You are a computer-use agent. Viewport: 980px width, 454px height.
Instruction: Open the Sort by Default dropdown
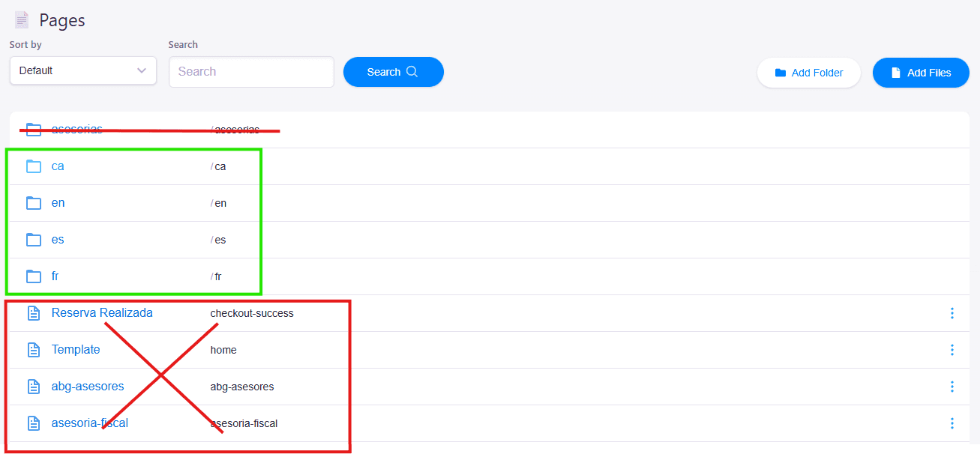click(82, 70)
